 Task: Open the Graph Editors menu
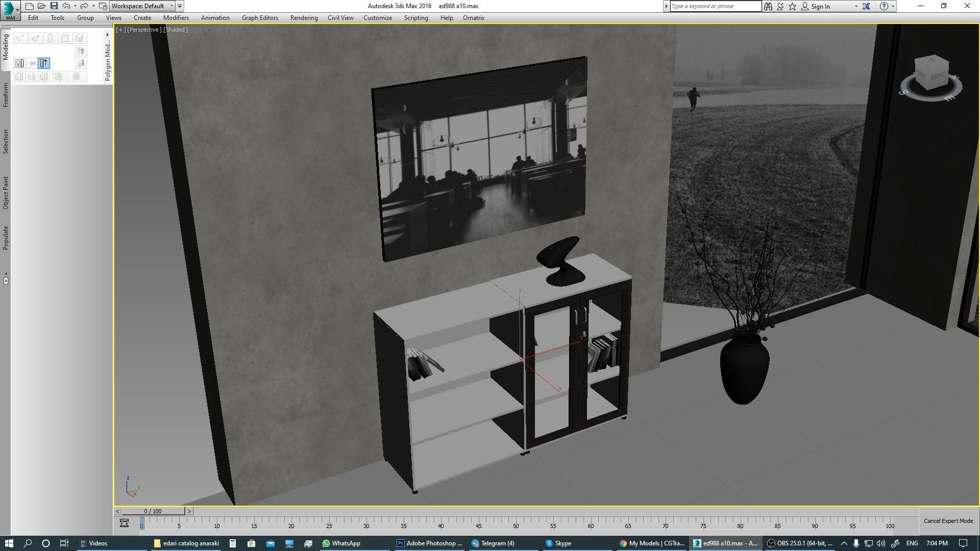[260, 18]
